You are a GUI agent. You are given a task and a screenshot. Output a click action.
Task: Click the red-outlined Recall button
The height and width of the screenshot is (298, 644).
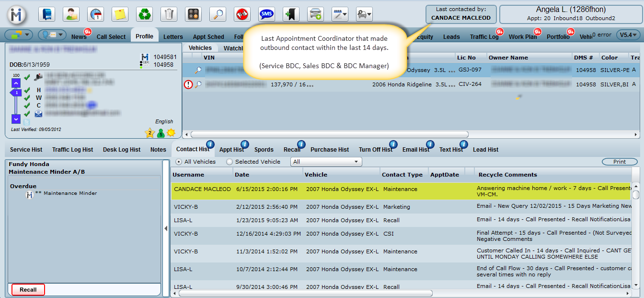[x=28, y=289]
